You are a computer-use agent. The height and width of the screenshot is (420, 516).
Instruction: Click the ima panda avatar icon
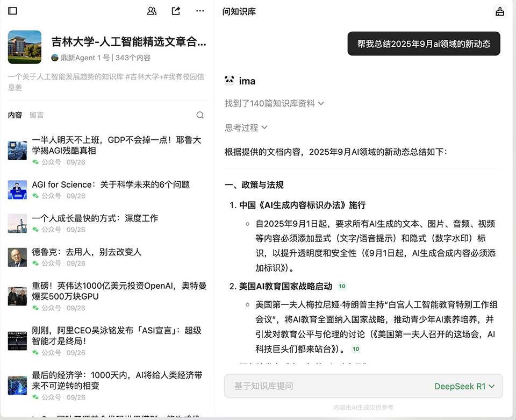230,81
